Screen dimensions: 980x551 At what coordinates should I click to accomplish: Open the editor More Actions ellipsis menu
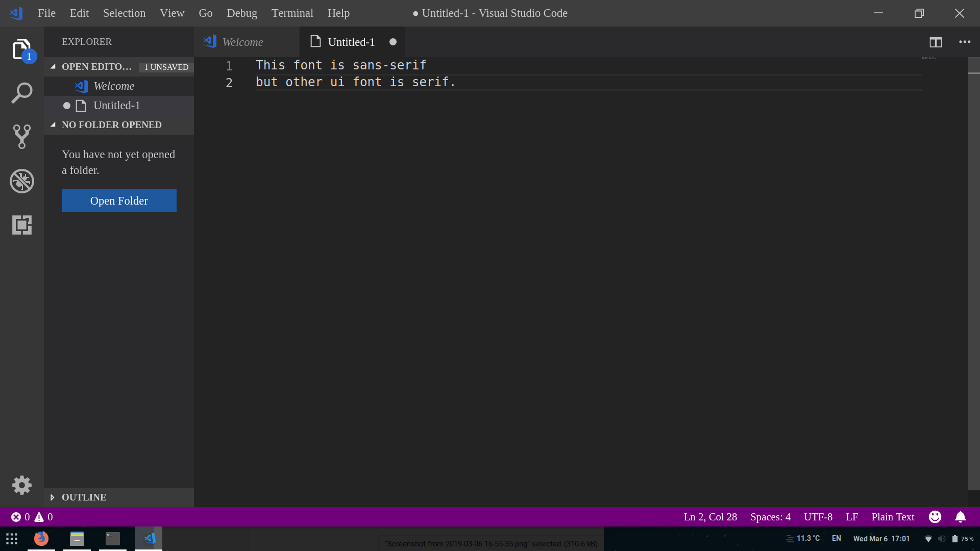[965, 42]
